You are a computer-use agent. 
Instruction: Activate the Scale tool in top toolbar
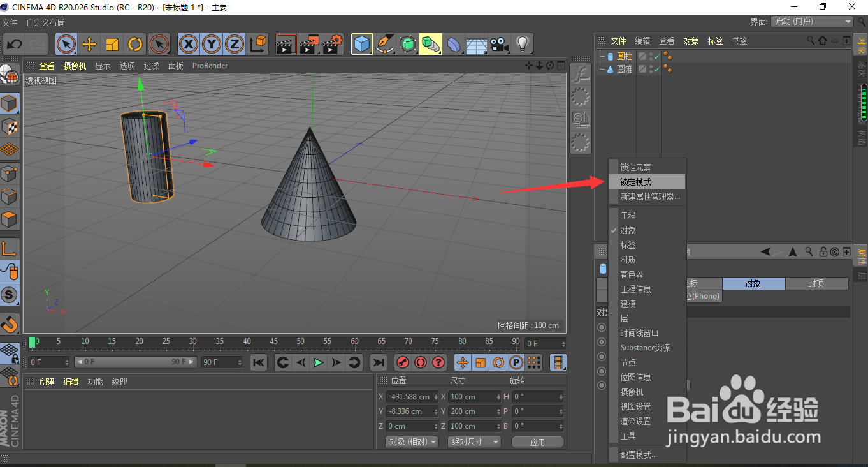(112, 45)
